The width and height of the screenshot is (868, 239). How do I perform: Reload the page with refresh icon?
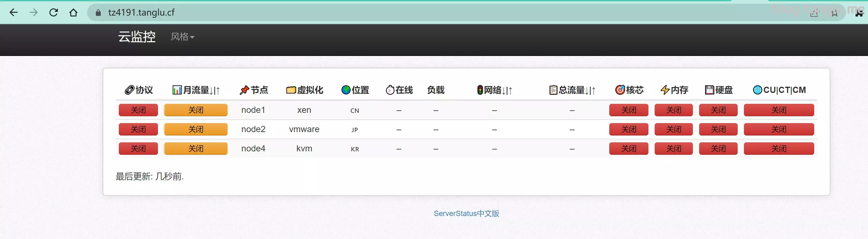click(53, 12)
